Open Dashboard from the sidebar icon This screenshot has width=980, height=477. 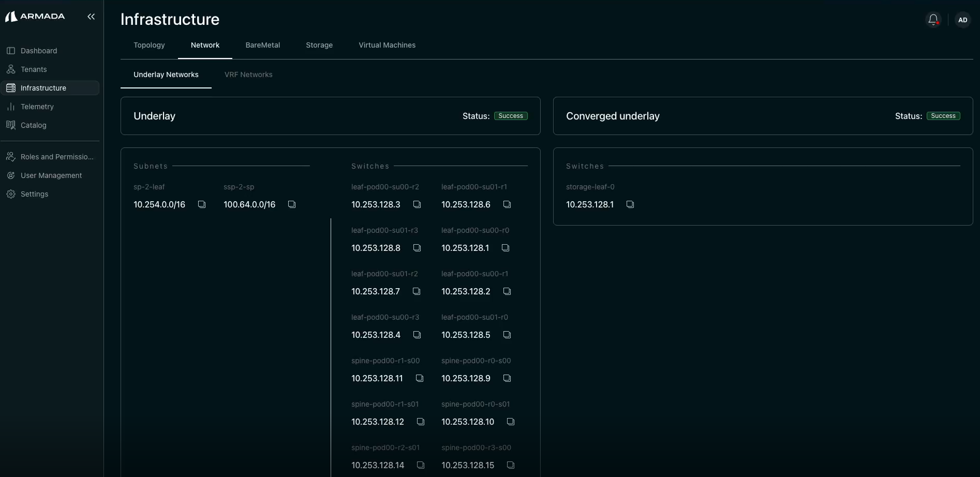[11, 50]
